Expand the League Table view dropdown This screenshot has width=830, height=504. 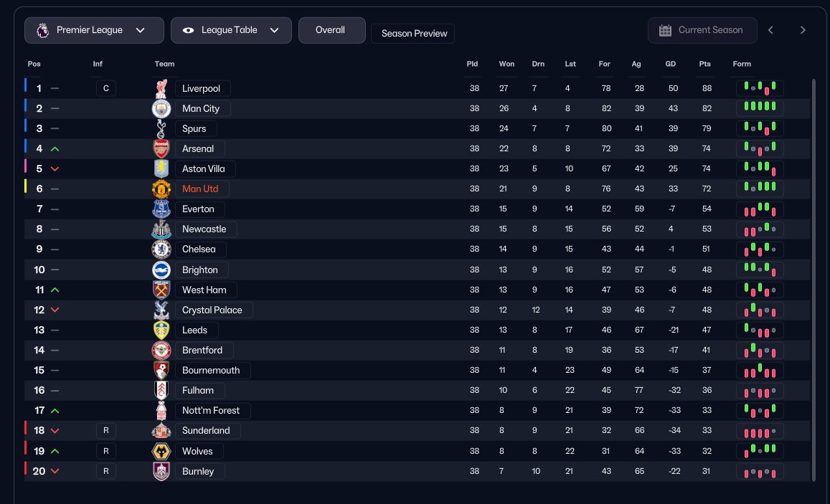[231, 30]
